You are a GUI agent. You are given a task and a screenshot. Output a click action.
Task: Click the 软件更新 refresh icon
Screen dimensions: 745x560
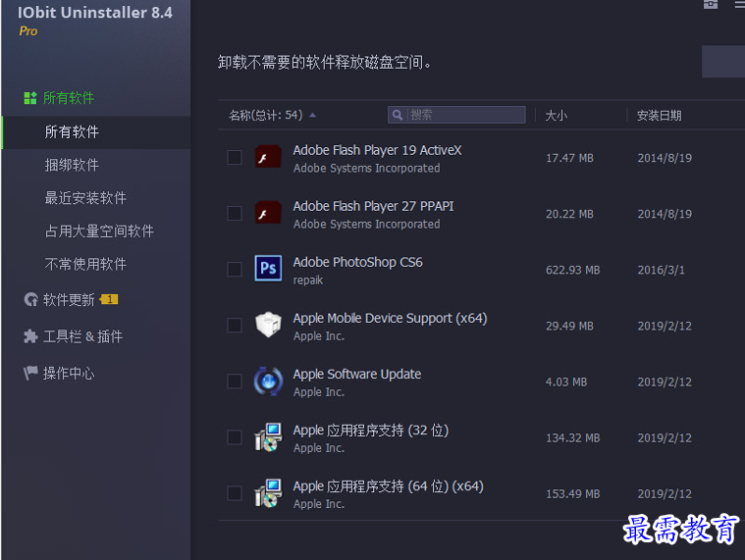(x=30, y=300)
